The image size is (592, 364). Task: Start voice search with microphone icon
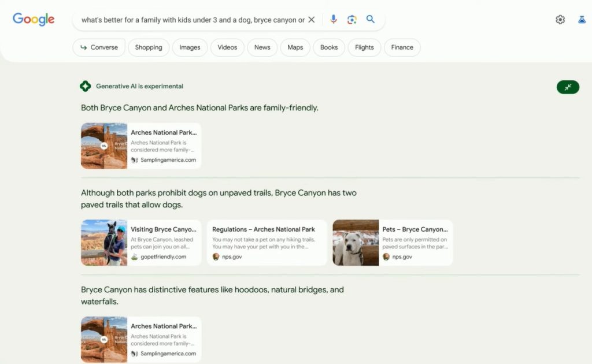(334, 20)
